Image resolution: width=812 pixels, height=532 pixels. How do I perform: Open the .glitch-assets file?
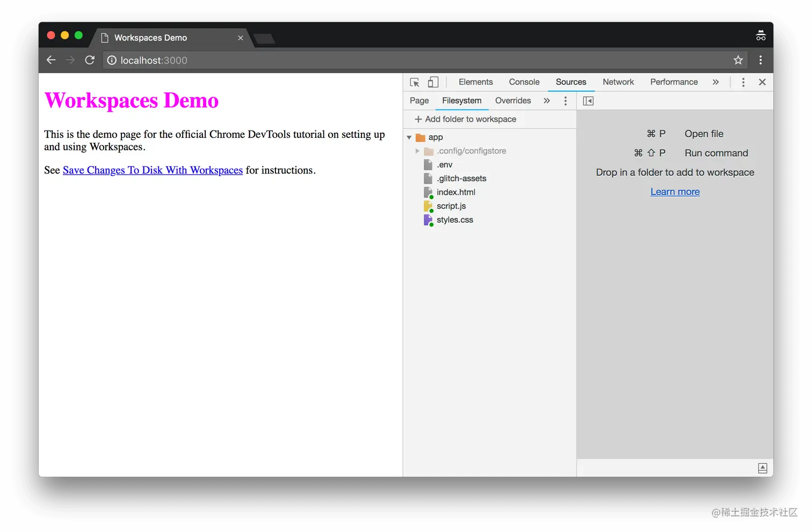point(461,179)
